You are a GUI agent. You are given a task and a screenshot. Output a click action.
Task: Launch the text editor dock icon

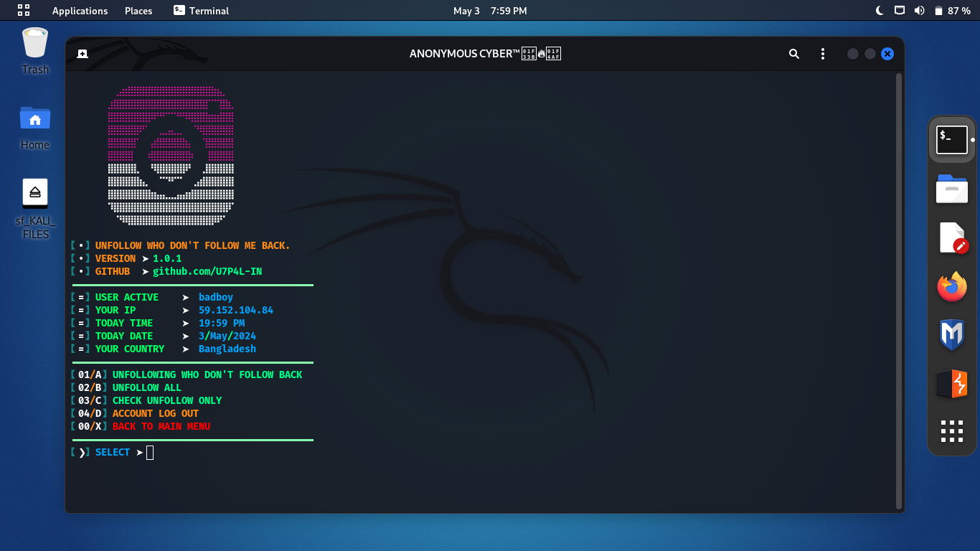coord(952,238)
